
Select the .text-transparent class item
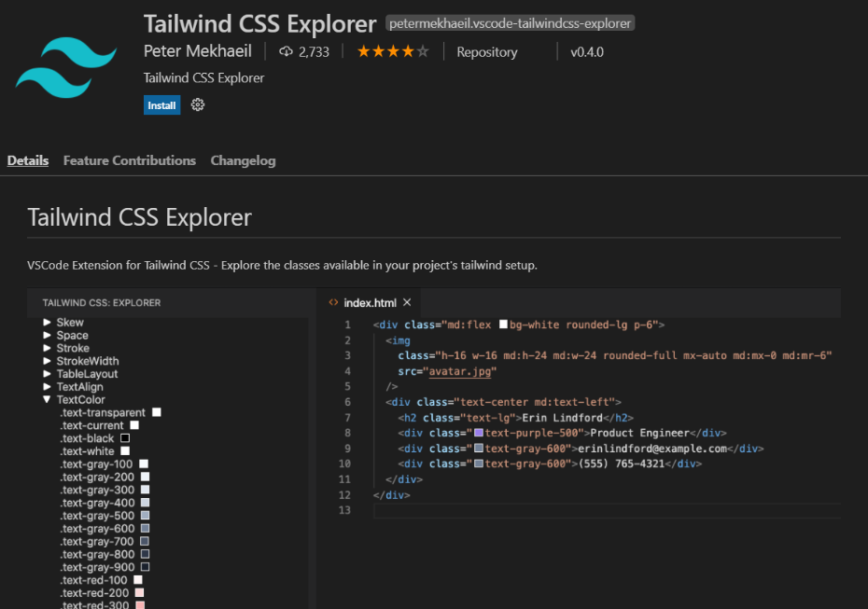[x=103, y=412]
